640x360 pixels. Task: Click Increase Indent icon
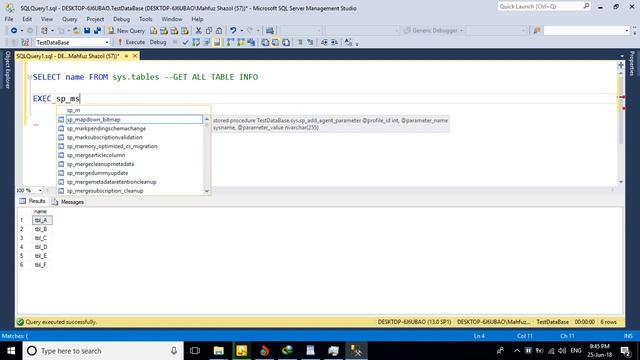point(334,42)
